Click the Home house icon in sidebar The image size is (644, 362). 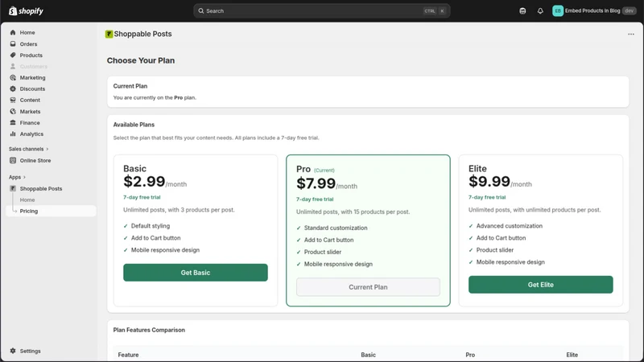click(13, 32)
